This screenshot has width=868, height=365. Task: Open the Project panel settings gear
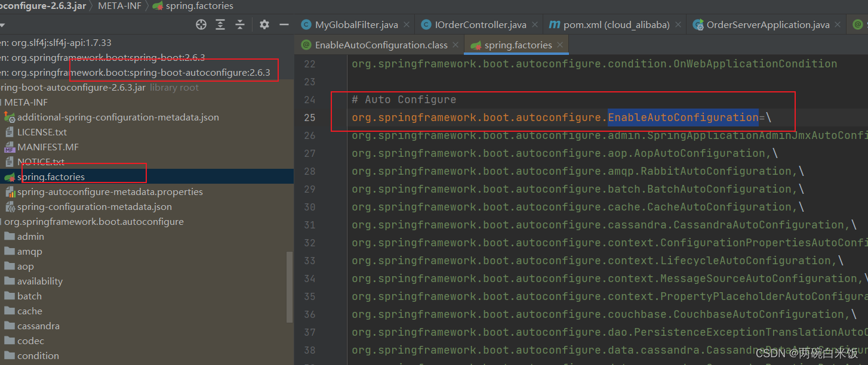pyautogui.click(x=264, y=24)
